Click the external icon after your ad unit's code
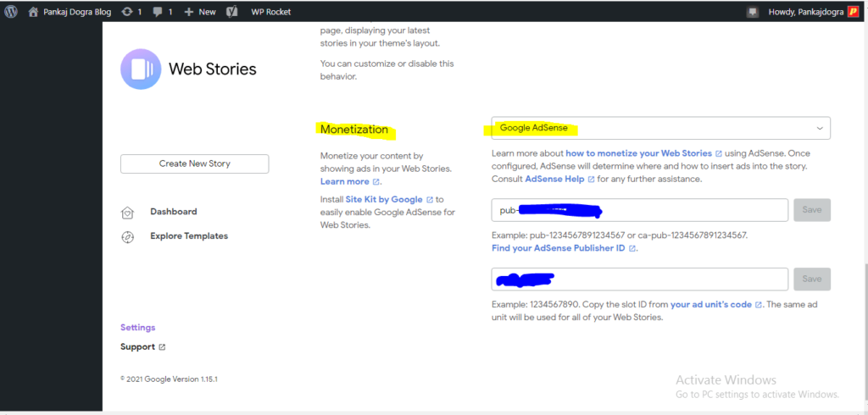The width and height of the screenshot is (868, 415). pos(759,305)
